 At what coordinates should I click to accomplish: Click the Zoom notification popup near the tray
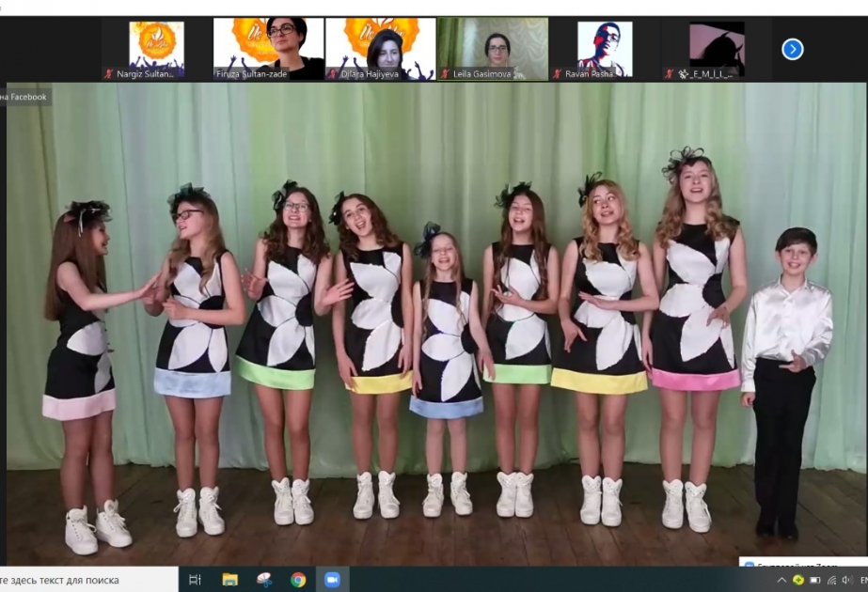[x=803, y=562]
